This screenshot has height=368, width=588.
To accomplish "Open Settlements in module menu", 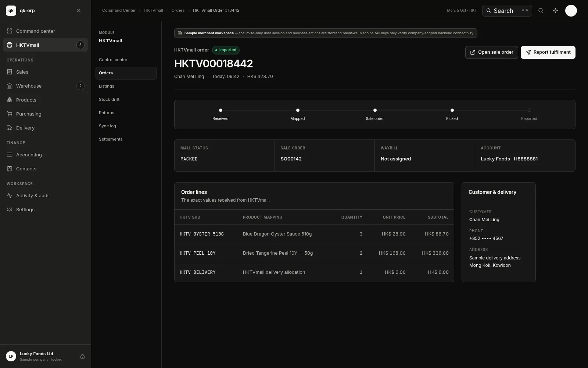I will pos(126,139).
